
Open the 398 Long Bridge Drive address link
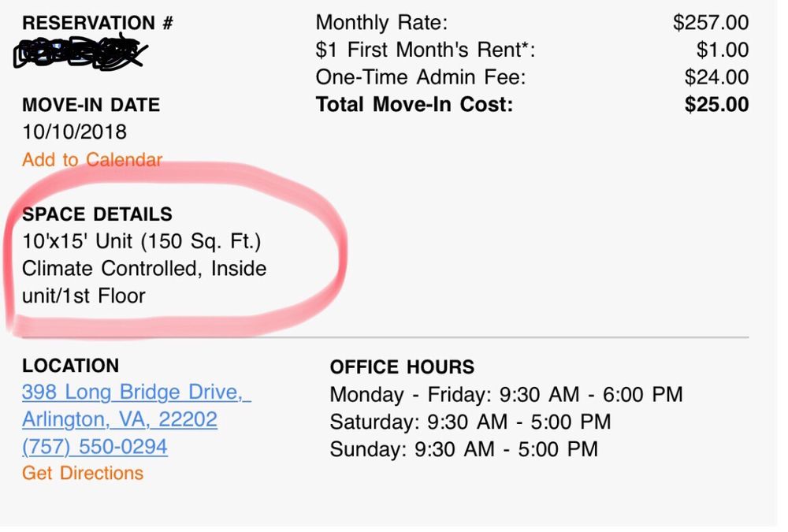[136, 392]
